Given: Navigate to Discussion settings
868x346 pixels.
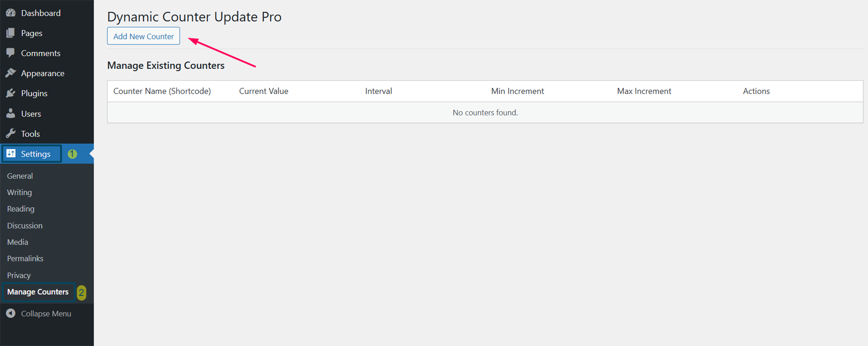Looking at the screenshot, I should [x=25, y=226].
